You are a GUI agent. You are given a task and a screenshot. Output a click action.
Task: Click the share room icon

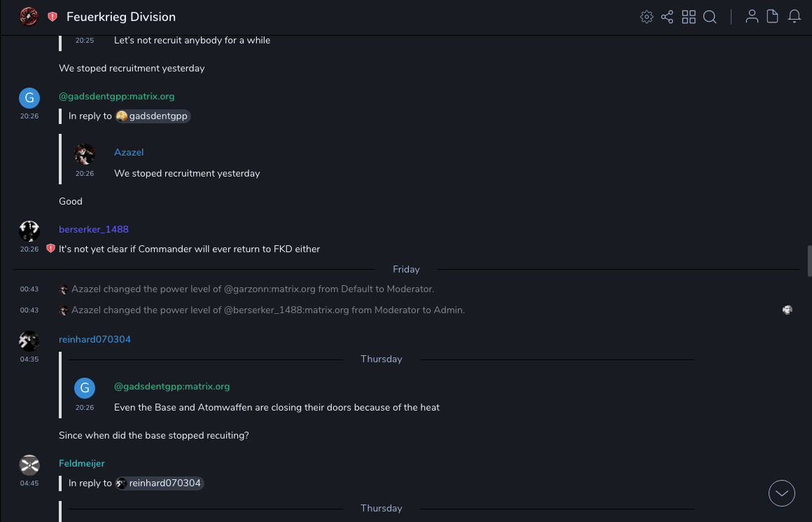click(667, 17)
